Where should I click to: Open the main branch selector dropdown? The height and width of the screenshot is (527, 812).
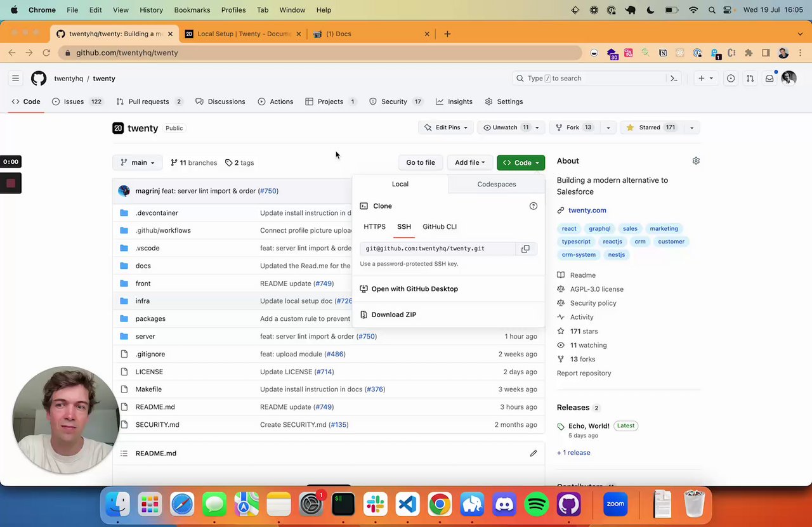138,162
